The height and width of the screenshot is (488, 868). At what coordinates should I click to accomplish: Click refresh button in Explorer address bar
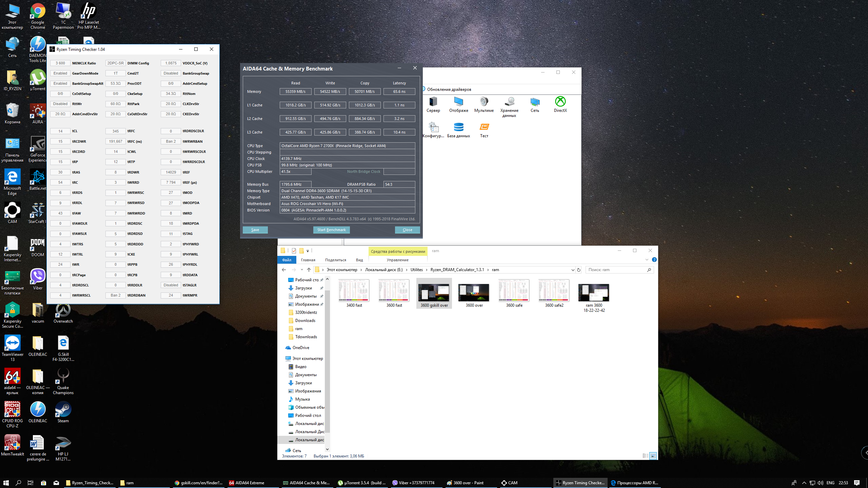tap(579, 270)
